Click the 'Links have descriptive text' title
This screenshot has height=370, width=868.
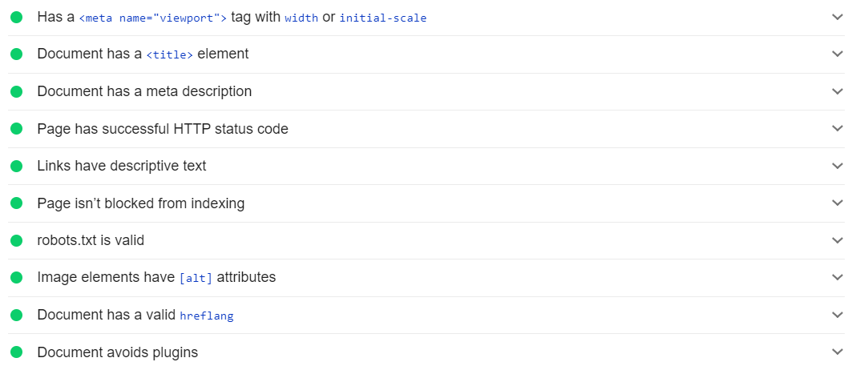[122, 166]
